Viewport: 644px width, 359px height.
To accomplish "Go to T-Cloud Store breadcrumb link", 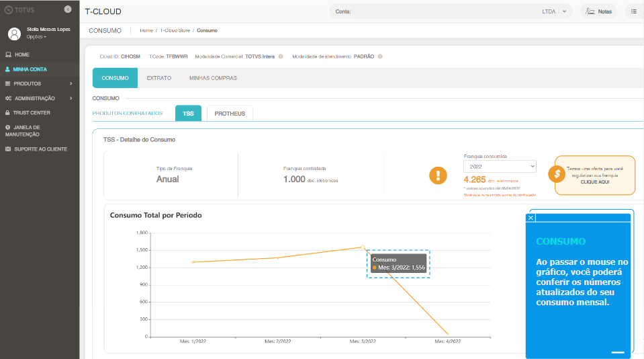I will (x=175, y=30).
